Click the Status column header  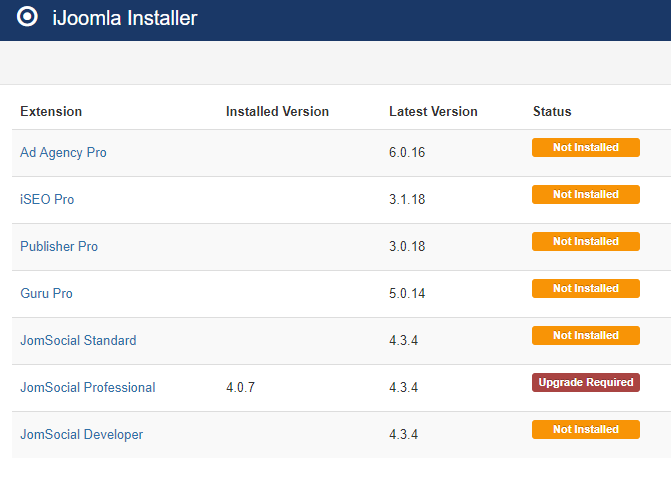pos(552,111)
